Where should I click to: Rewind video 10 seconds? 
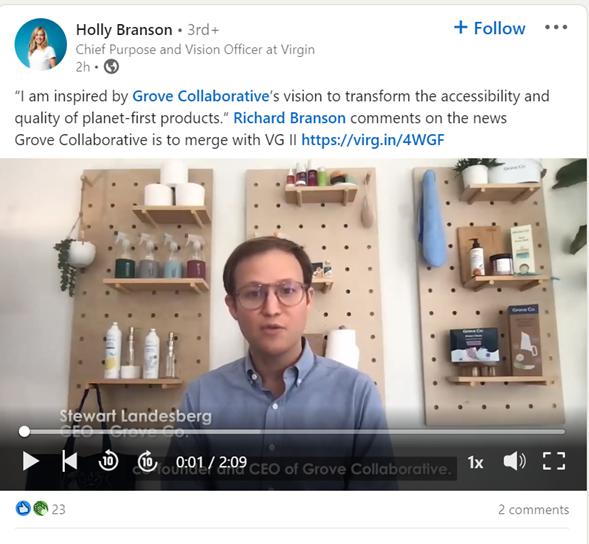coord(108,461)
